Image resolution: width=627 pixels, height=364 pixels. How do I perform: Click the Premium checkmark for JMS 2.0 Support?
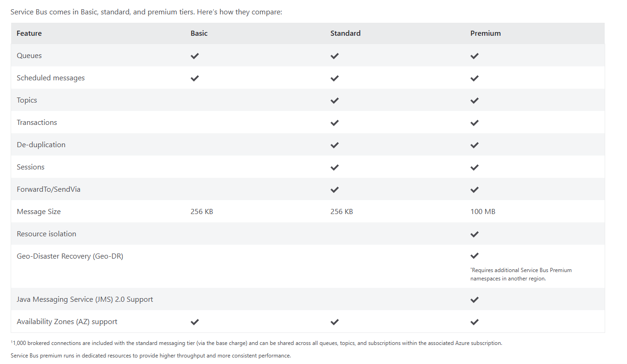pyautogui.click(x=475, y=299)
